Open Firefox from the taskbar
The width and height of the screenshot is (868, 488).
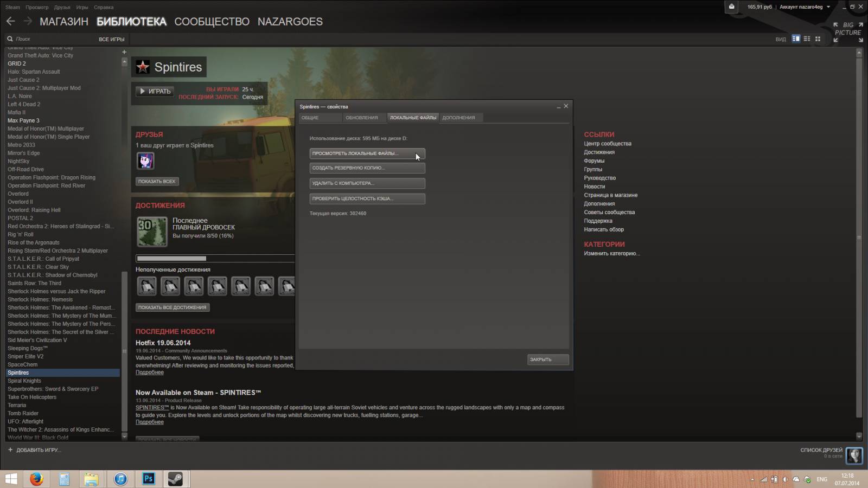click(x=36, y=479)
